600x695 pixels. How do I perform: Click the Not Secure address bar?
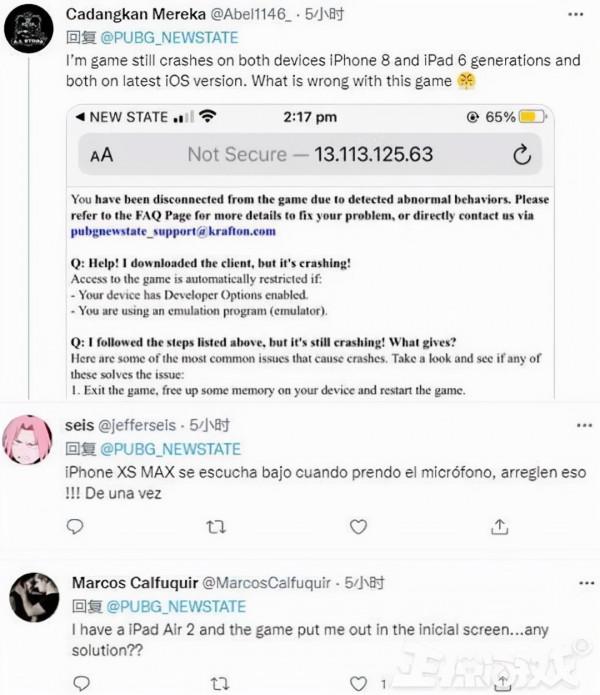310,155
